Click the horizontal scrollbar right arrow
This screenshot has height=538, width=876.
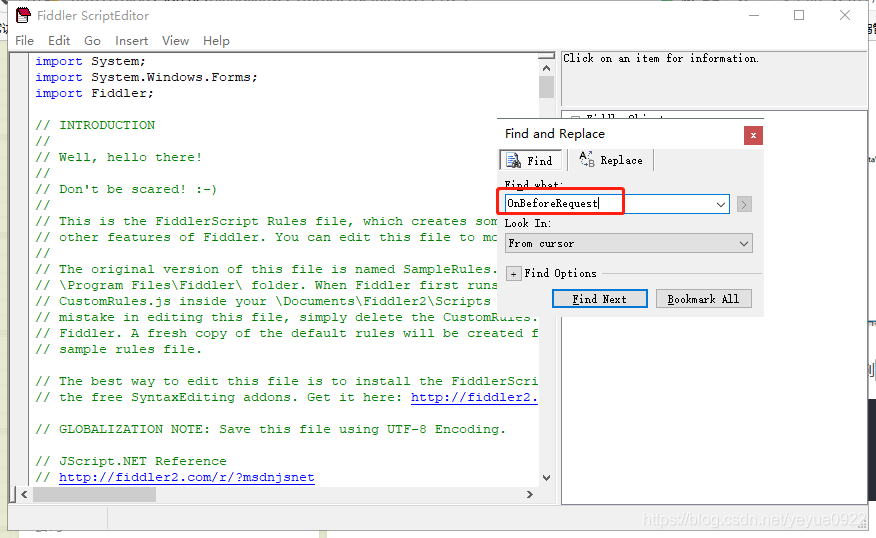pos(532,494)
